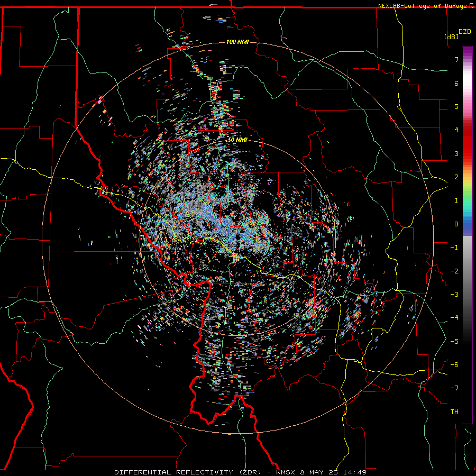The image size is (476, 476).
Task: Click the -6 value on the color scale
Action: [x=454, y=365]
